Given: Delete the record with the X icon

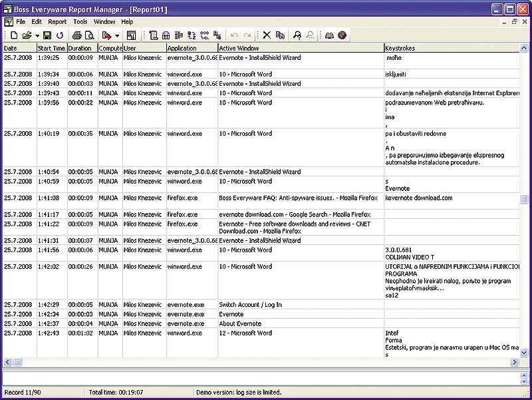Looking at the screenshot, I should [x=267, y=35].
